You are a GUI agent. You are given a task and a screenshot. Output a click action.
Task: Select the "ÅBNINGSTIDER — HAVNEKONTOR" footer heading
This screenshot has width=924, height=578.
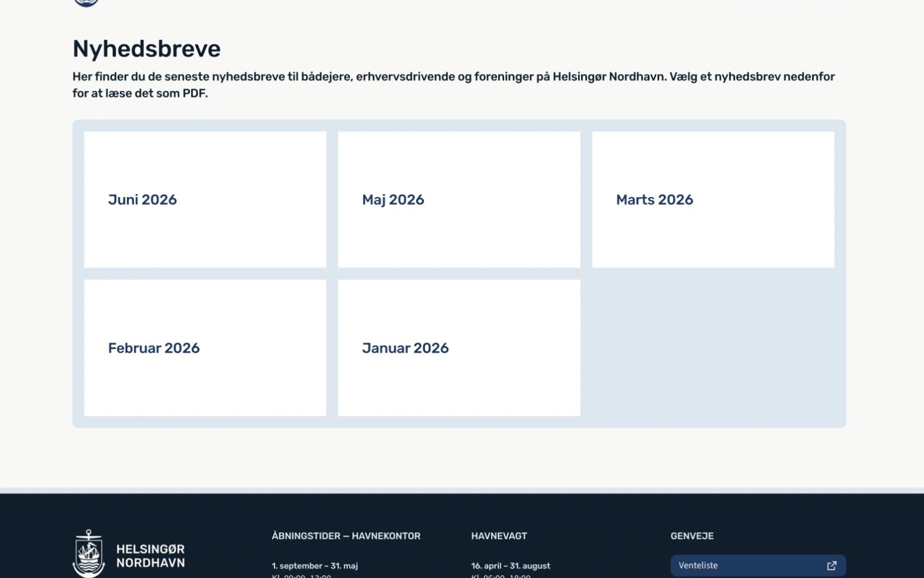[346, 536]
